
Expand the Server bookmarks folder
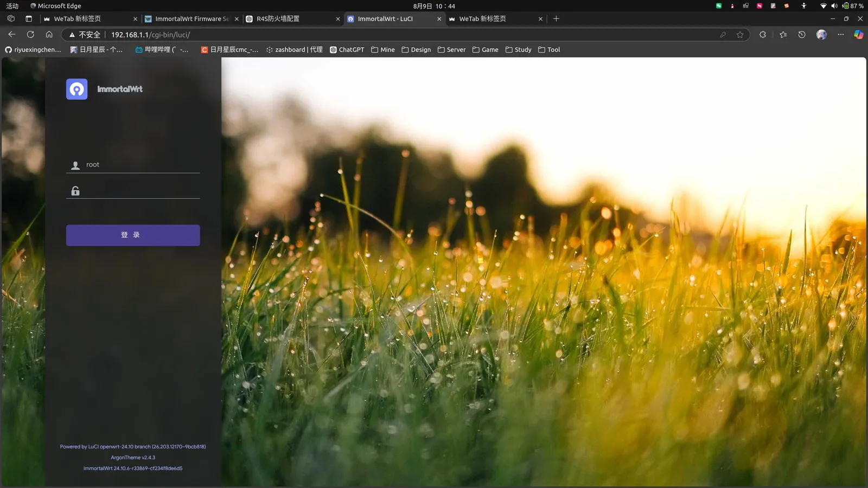(451, 50)
